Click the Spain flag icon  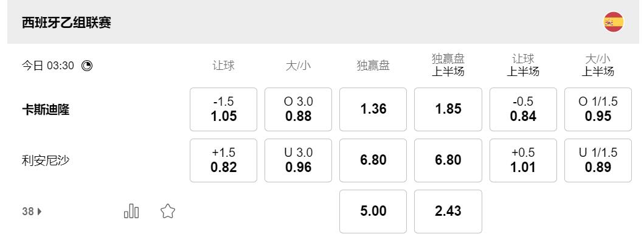pos(613,22)
